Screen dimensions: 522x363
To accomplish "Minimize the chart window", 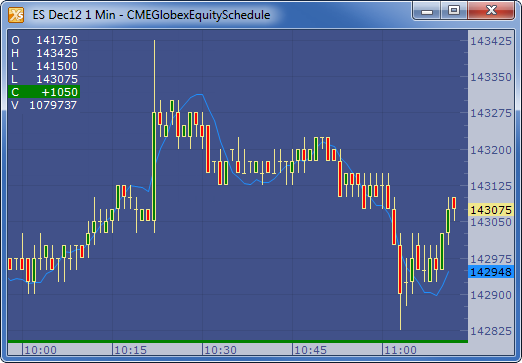I will (427, 11).
